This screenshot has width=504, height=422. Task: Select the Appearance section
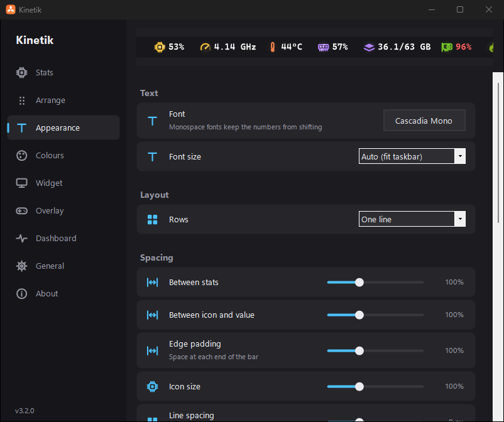(x=63, y=128)
